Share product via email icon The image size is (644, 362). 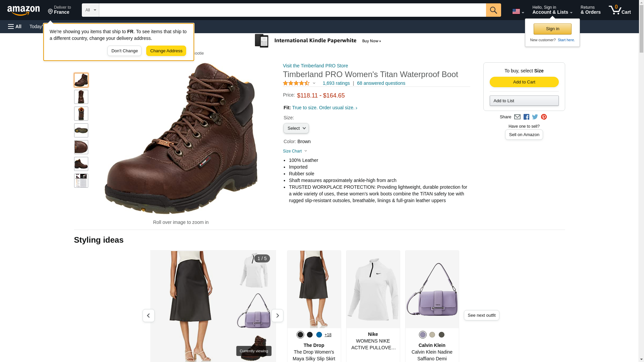[x=517, y=117]
